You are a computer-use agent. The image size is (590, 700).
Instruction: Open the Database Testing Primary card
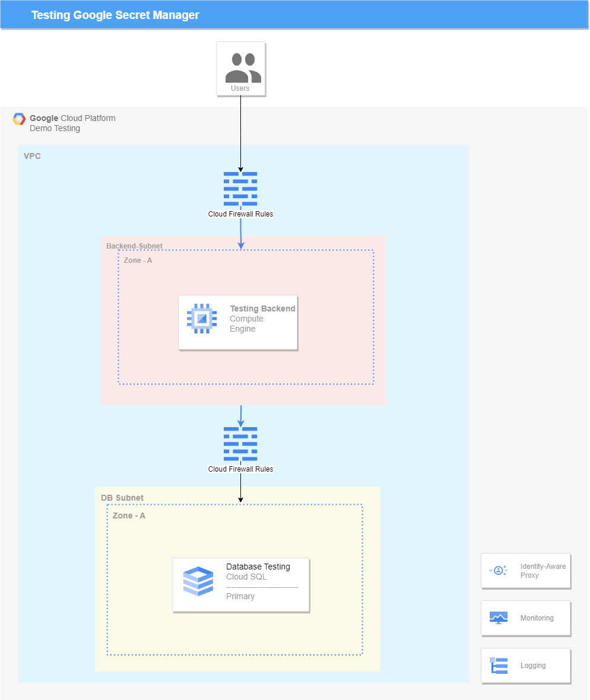tap(240, 584)
